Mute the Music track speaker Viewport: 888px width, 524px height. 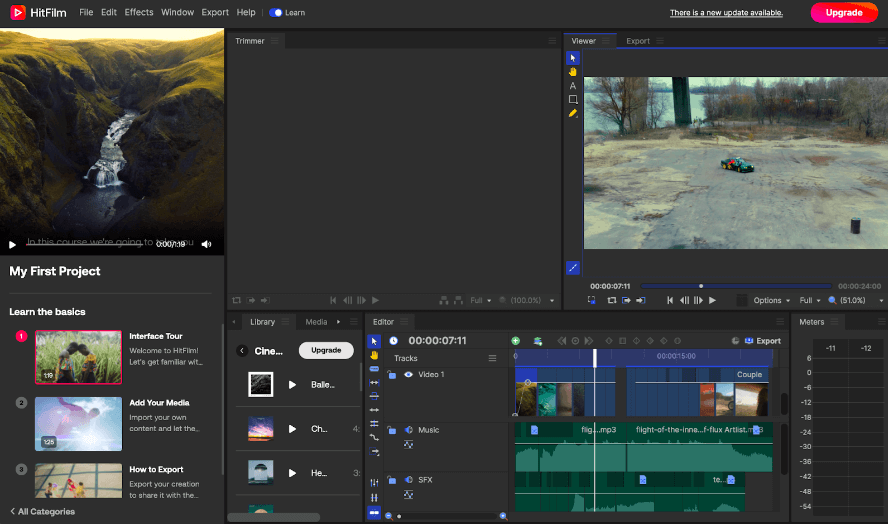pyautogui.click(x=408, y=430)
